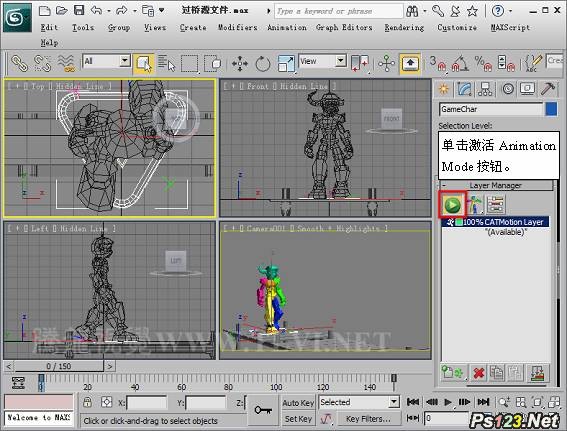Viewport: 567px width, 431px height.
Task: Activate the green Animation Mode button
Action: pos(452,205)
